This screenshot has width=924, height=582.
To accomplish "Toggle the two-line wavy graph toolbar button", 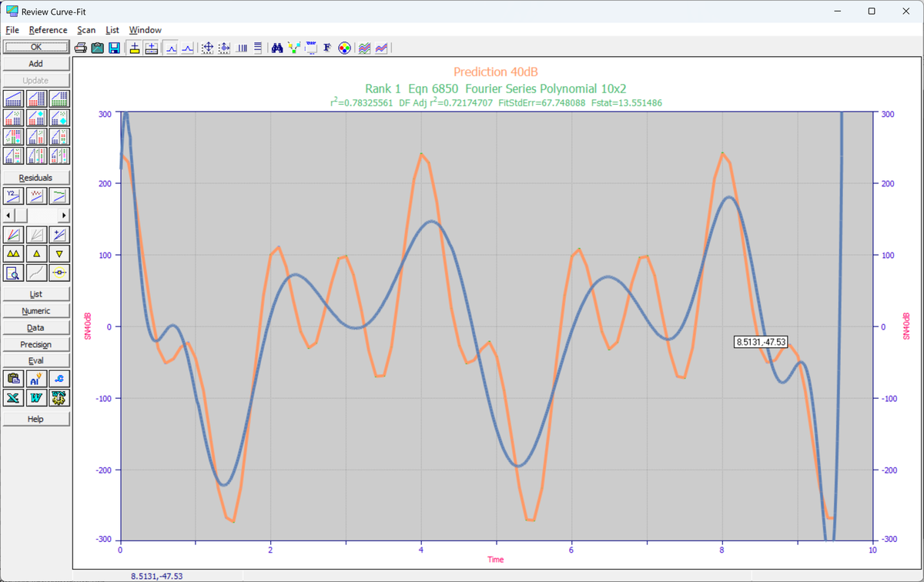I will [382, 48].
